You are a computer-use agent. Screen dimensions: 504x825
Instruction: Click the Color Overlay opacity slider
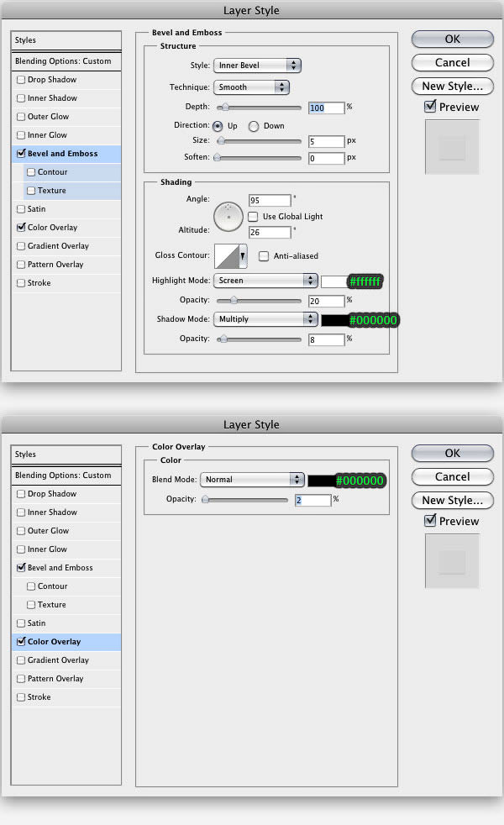[x=244, y=500]
